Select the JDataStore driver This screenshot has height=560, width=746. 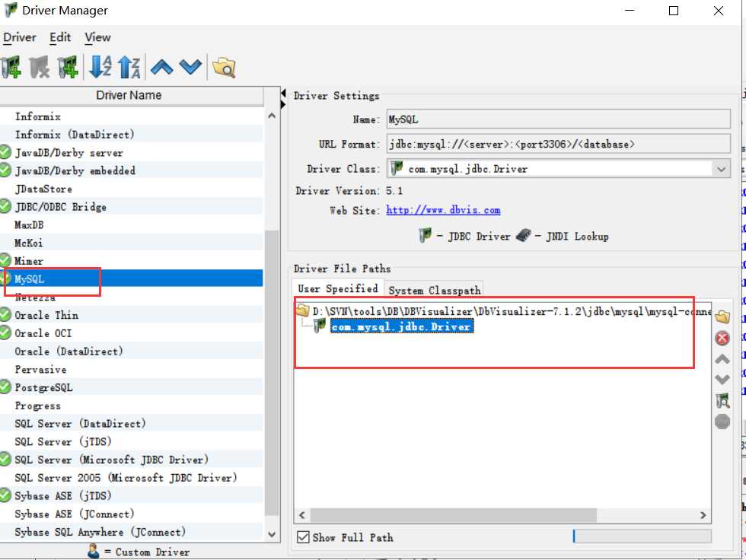coord(131,189)
